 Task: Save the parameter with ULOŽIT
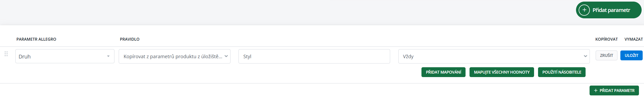coord(631,56)
